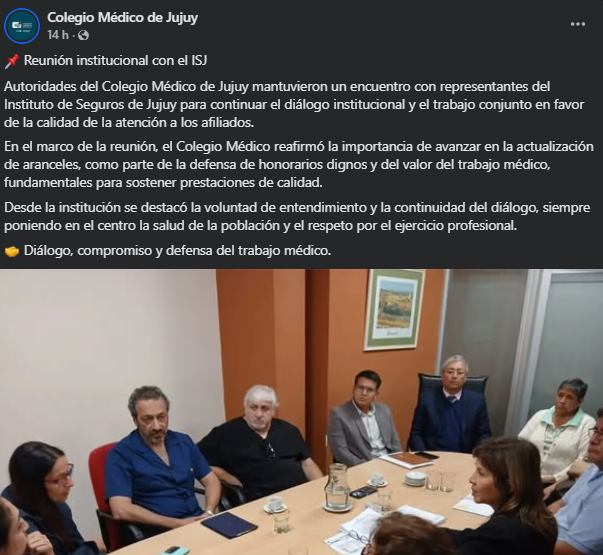Click the globe public-audience icon

coord(83,35)
